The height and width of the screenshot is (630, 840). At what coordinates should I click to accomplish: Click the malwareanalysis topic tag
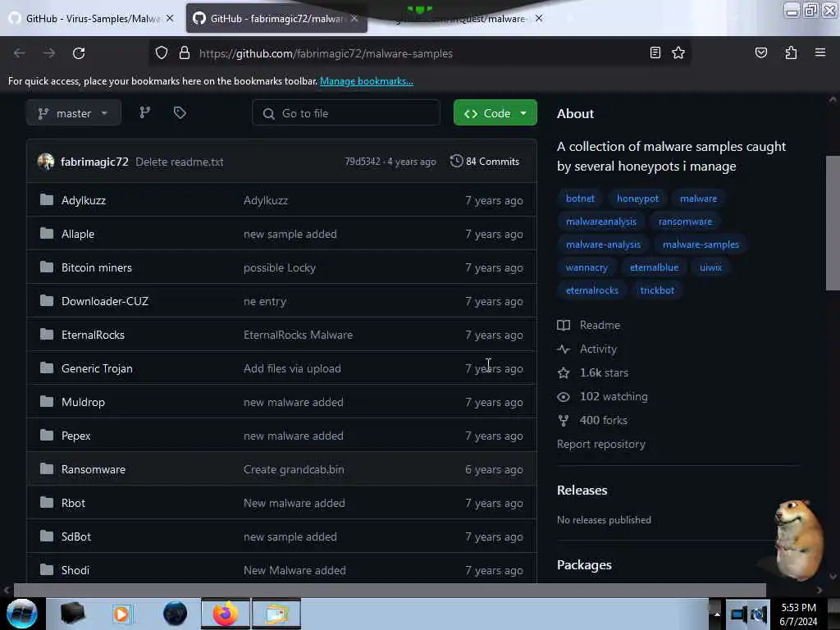click(x=601, y=221)
